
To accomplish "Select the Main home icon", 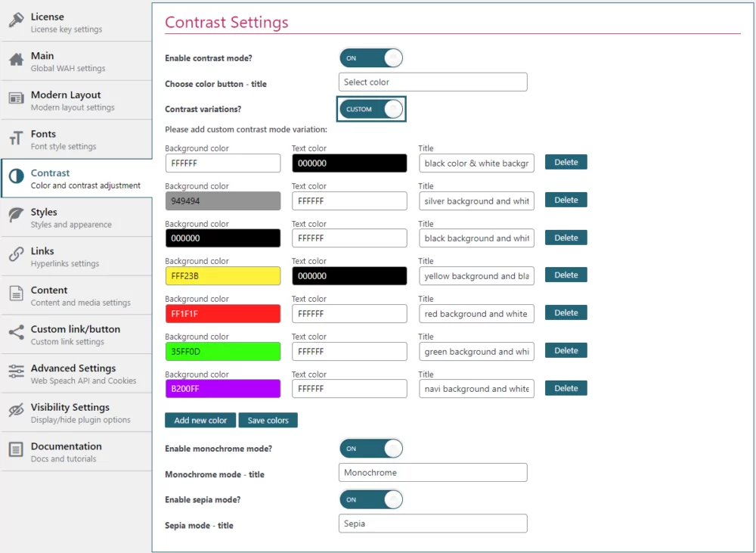I will tap(17, 57).
